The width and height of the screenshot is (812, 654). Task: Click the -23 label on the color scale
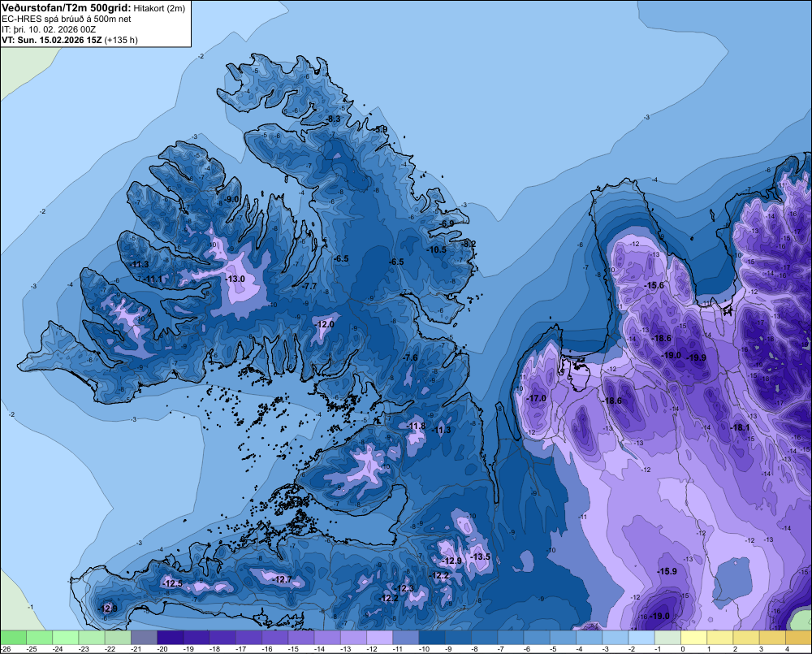tap(84, 649)
